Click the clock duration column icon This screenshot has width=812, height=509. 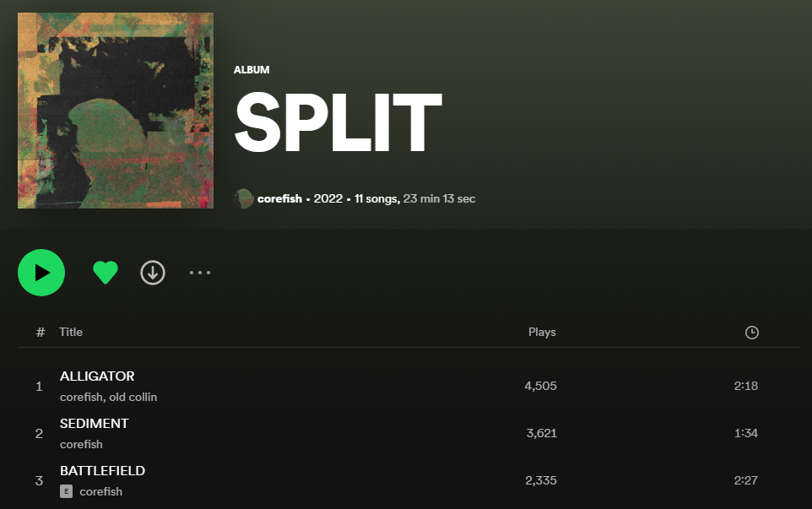pyautogui.click(x=752, y=333)
